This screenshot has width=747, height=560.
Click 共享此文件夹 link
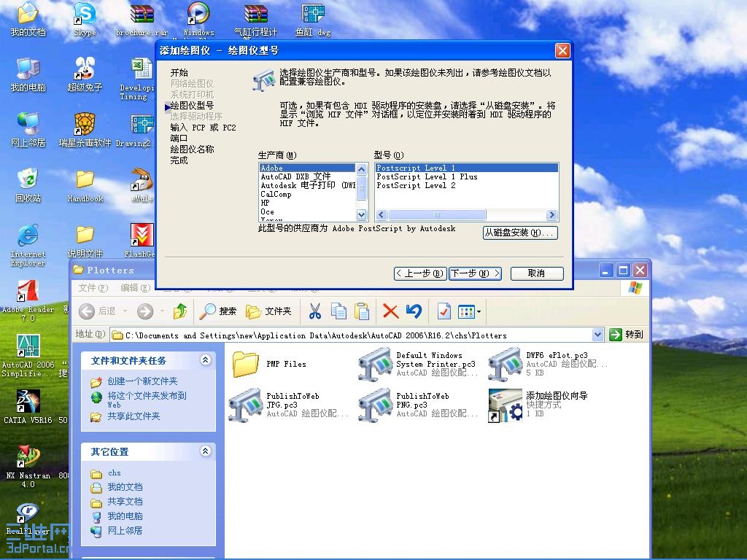133,416
